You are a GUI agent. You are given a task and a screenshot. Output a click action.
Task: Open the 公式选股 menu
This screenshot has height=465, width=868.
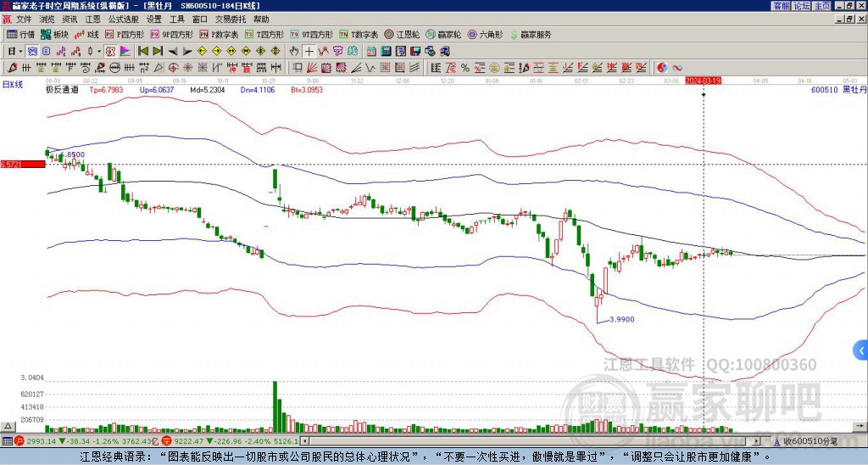click(x=123, y=20)
